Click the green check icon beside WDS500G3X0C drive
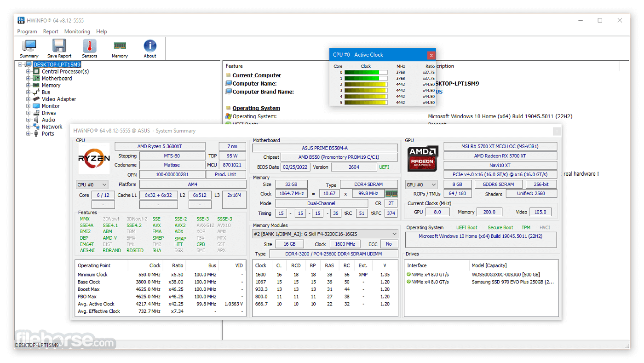The width and height of the screenshot is (644, 363). pyautogui.click(x=409, y=275)
